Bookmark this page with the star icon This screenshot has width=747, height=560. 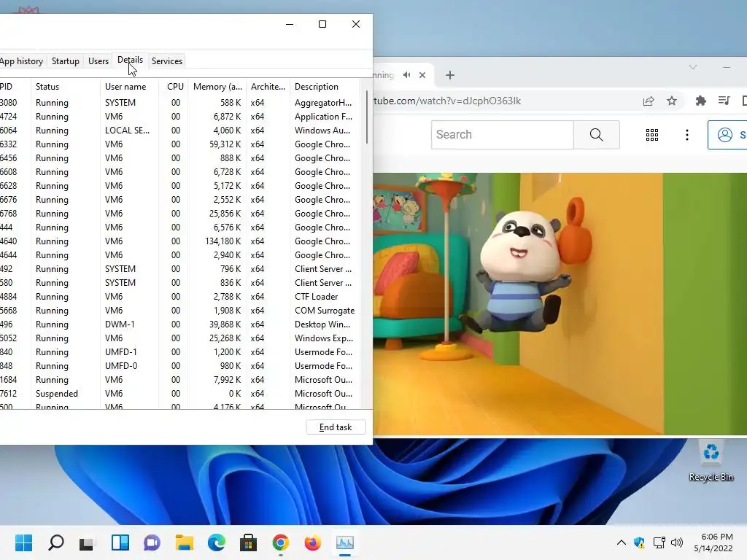[672, 101]
